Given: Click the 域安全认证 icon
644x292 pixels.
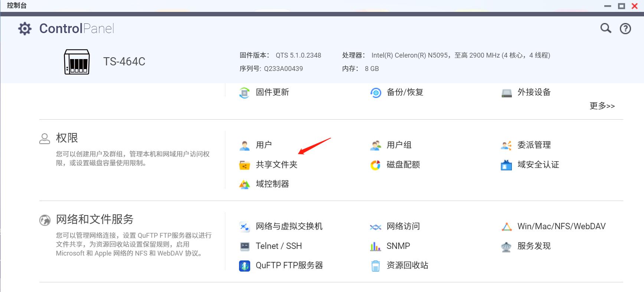Looking at the screenshot, I should click(x=506, y=165).
